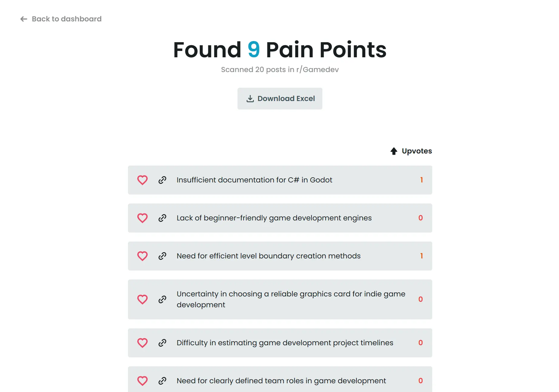The width and height of the screenshot is (559, 392).
Task: Click upvote count on level boundary item
Action: 421,256
